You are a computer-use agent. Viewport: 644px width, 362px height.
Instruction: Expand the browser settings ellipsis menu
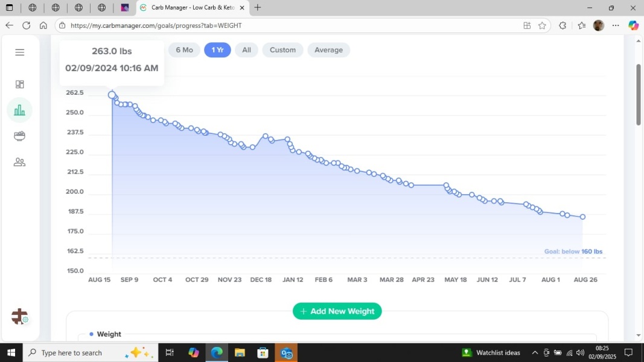tap(616, 25)
